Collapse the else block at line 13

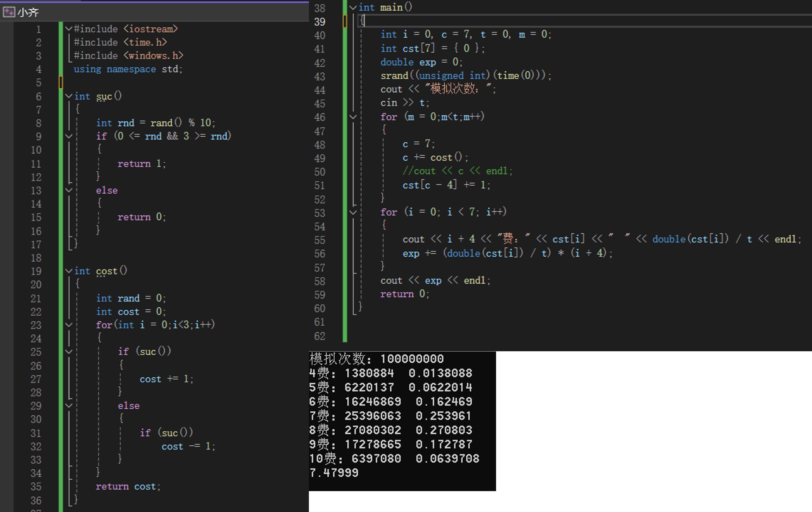pos(69,190)
